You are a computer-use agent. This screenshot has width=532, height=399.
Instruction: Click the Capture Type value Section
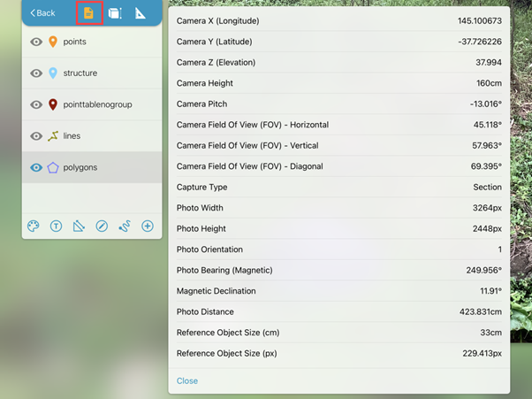(488, 187)
